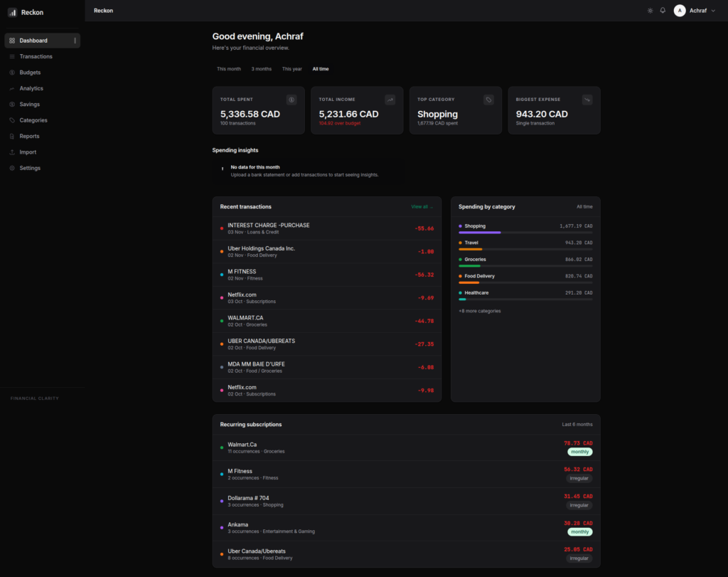
Task: Click the -9.69 Netflix.com amount
Action: point(426,298)
